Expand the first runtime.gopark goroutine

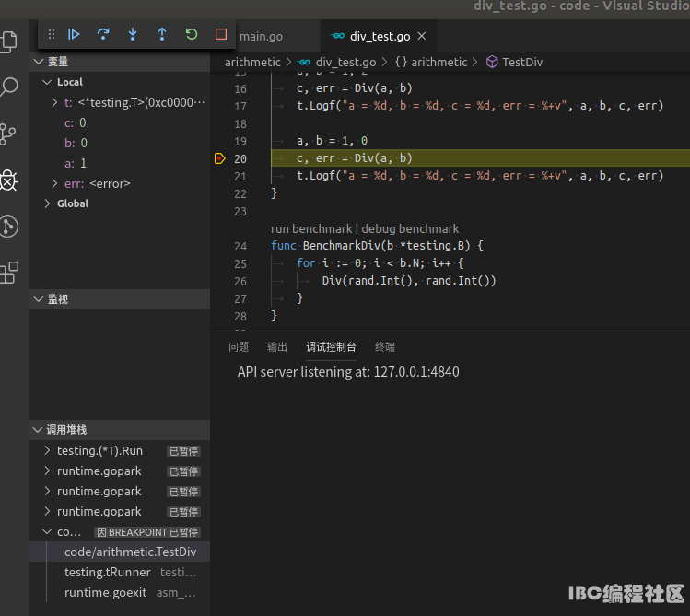[x=47, y=471]
